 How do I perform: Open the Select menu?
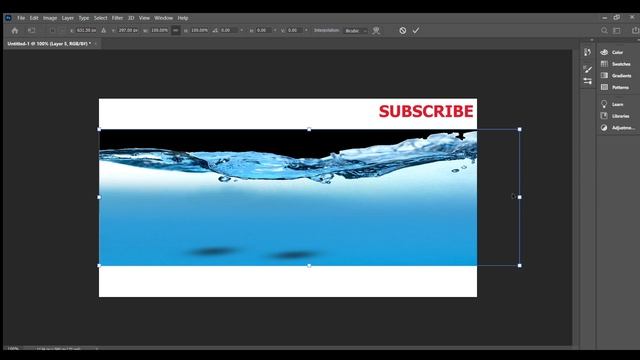[x=100, y=18]
